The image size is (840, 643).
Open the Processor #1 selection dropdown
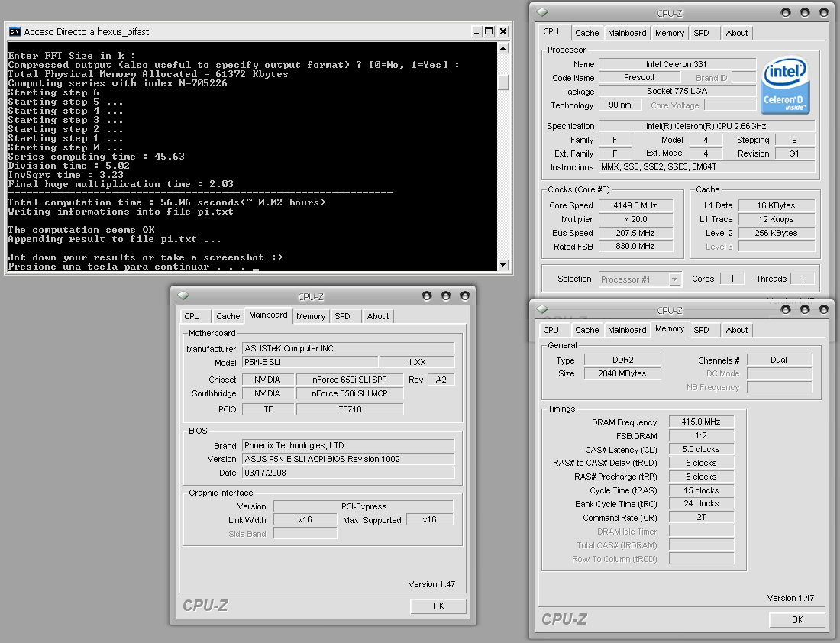[674, 279]
